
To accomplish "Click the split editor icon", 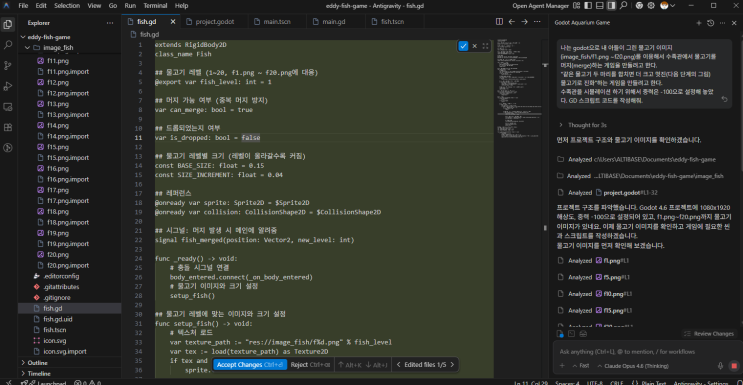I will [x=499, y=22].
